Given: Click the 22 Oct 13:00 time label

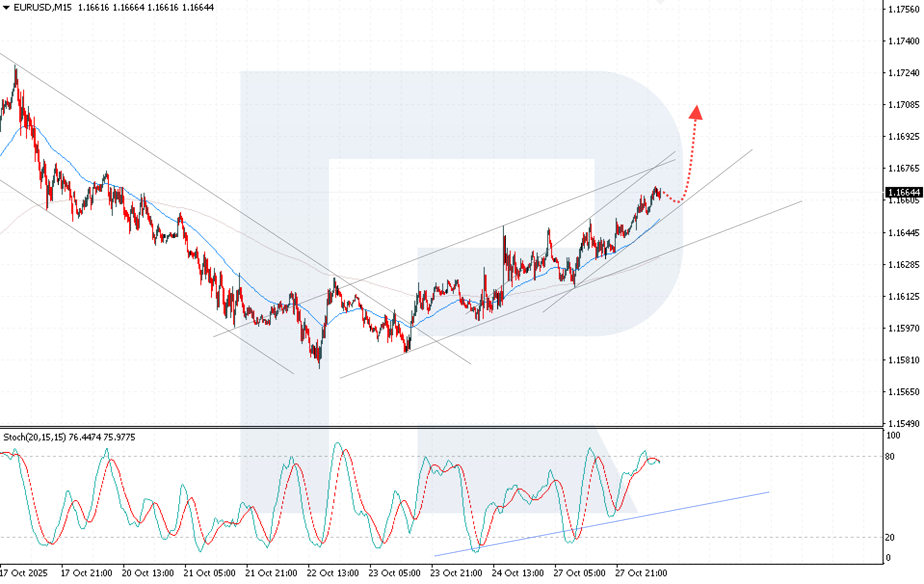Looking at the screenshot, I should [333, 573].
